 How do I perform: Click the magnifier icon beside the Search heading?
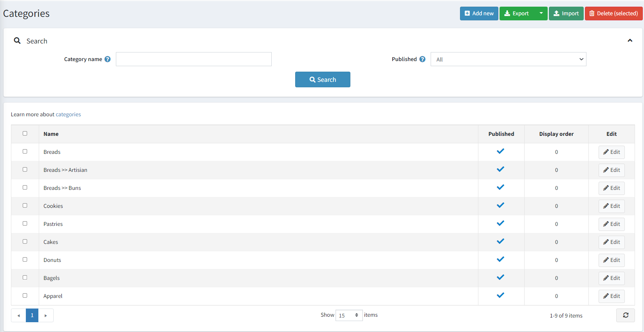point(17,41)
